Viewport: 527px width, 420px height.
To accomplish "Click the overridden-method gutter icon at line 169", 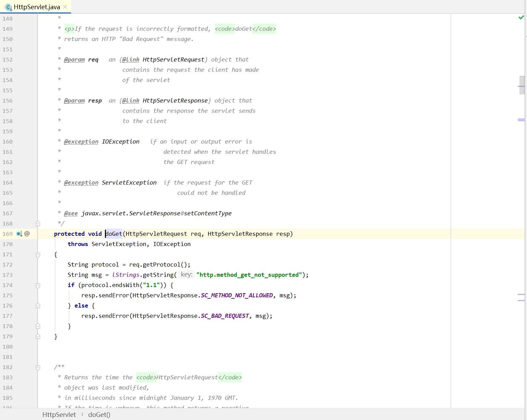I will [x=19, y=234].
